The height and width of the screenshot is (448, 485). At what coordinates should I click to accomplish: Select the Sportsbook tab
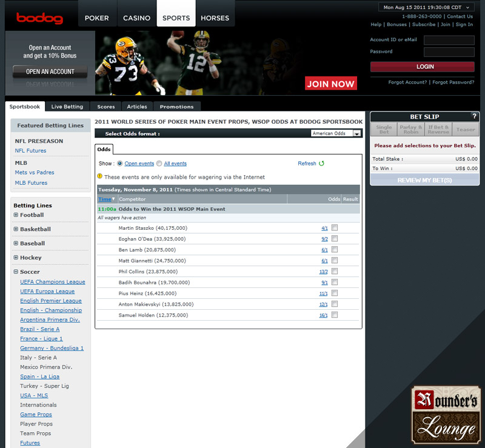pos(25,107)
